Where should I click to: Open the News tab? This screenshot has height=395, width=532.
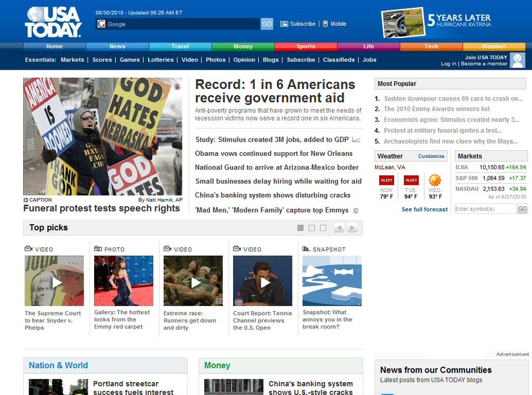click(x=117, y=46)
